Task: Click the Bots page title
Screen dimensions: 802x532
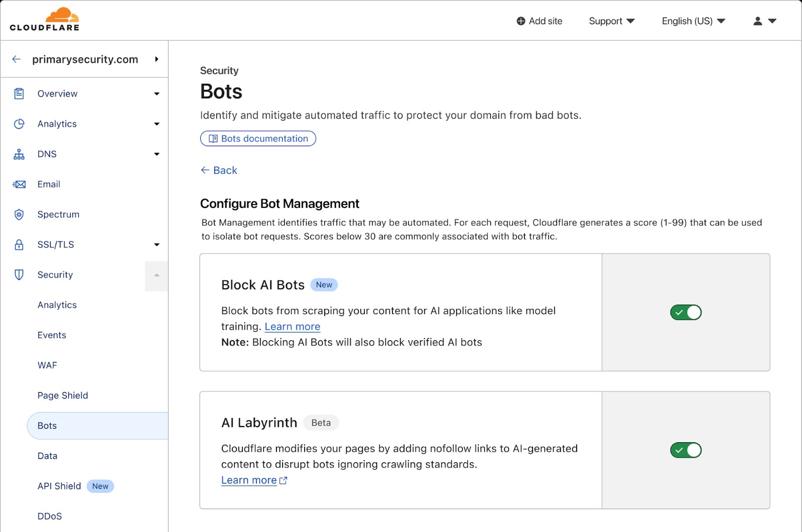Action: click(x=221, y=91)
